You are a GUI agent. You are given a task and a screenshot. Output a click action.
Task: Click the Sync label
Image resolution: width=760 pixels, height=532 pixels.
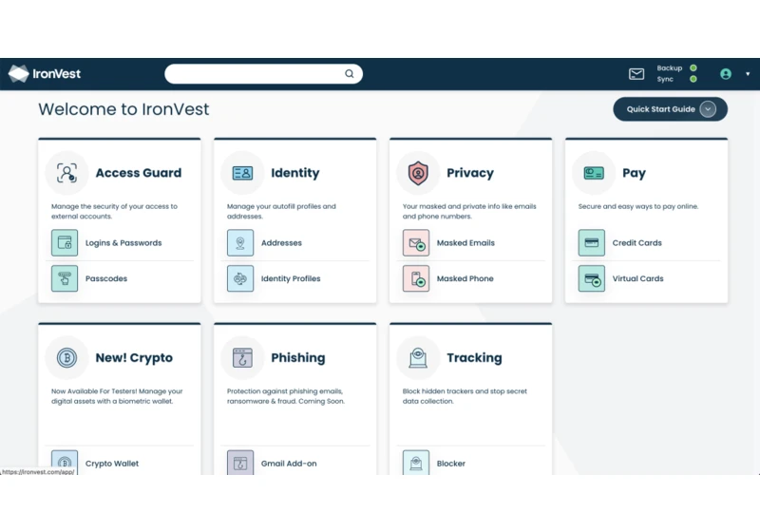click(x=665, y=79)
